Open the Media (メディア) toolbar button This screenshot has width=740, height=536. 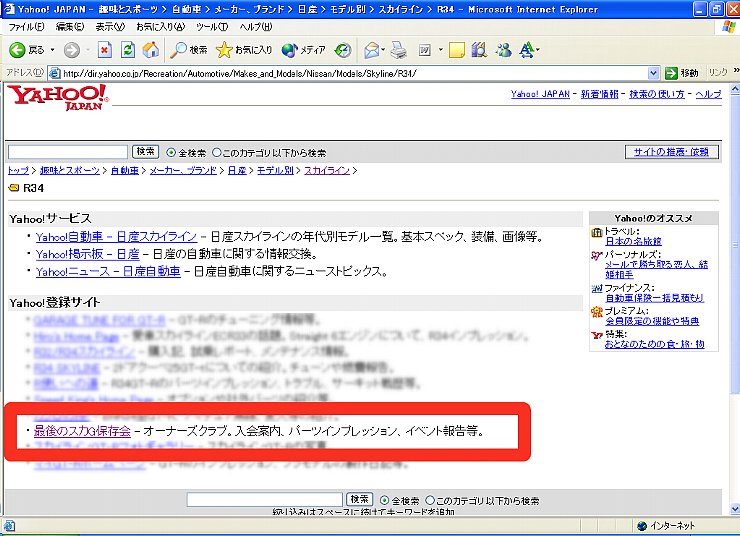303,50
